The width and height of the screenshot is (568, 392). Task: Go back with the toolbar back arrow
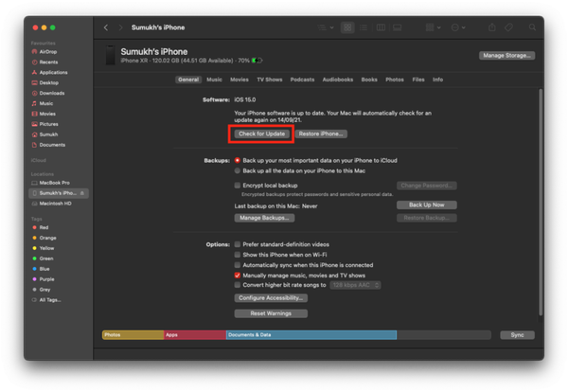pyautogui.click(x=106, y=27)
